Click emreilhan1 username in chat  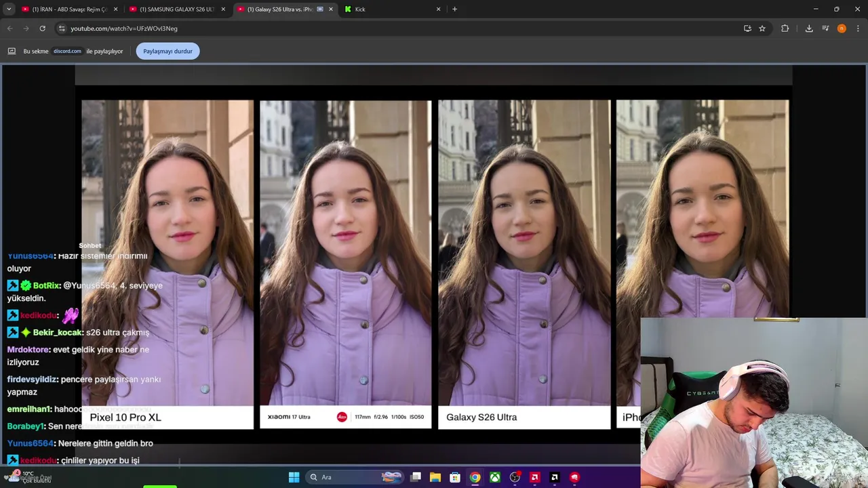click(29, 409)
